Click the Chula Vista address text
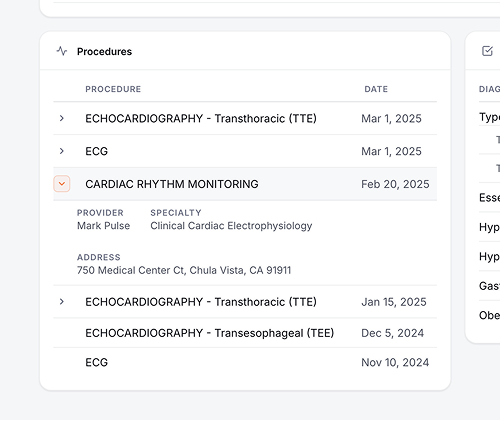 [x=184, y=270]
